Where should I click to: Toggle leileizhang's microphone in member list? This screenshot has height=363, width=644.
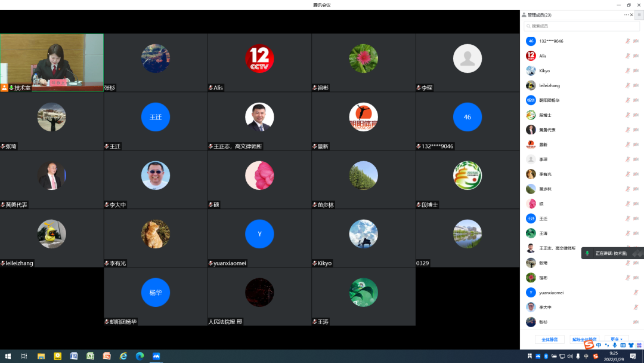pos(627,85)
